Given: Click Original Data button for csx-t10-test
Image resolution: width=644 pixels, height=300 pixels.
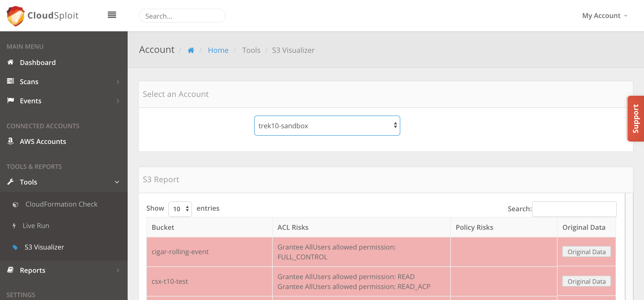Looking at the screenshot, I should (x=587, y=281).
